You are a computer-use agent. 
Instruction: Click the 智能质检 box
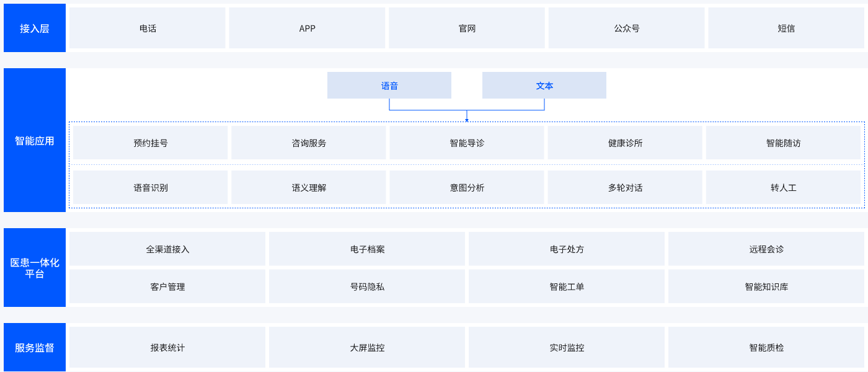766,347
